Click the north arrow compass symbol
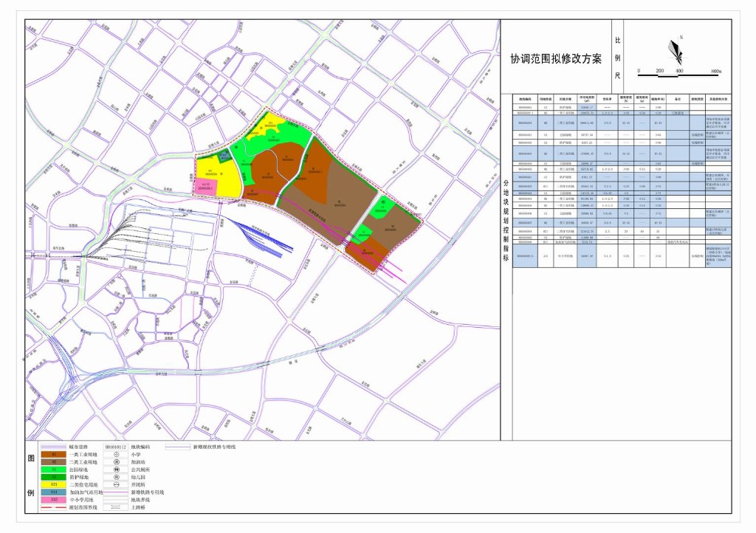This screenshot has height=533, width=756. 676,52
